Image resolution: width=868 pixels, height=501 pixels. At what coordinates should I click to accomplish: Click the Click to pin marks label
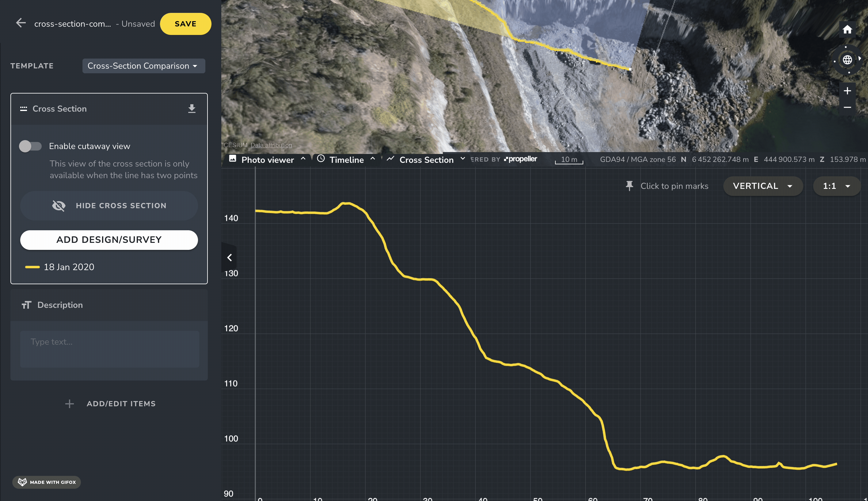674,186
